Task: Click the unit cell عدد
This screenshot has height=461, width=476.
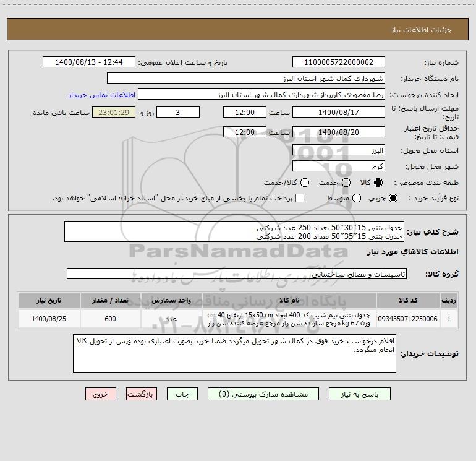Action: [171, 319]
